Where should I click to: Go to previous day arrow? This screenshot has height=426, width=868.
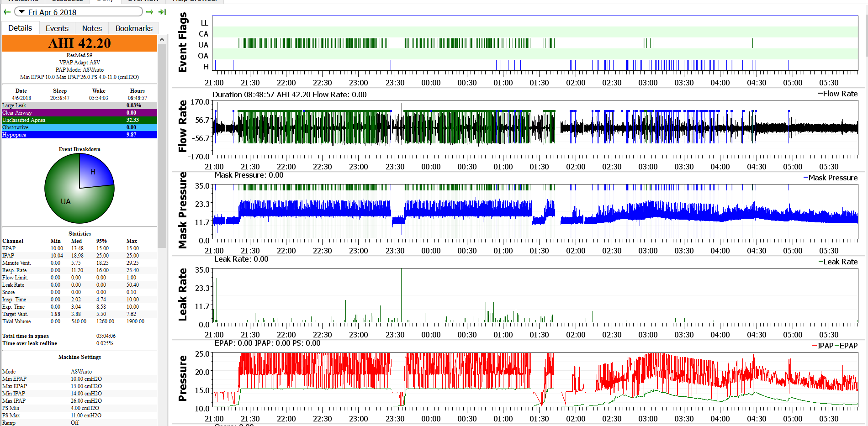pos(7,12)
